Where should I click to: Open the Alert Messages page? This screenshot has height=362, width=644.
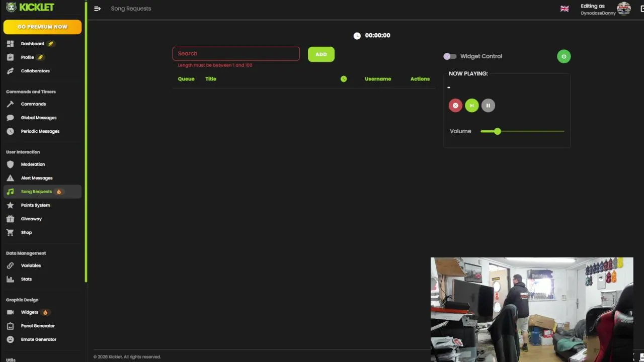coord(42,178)
